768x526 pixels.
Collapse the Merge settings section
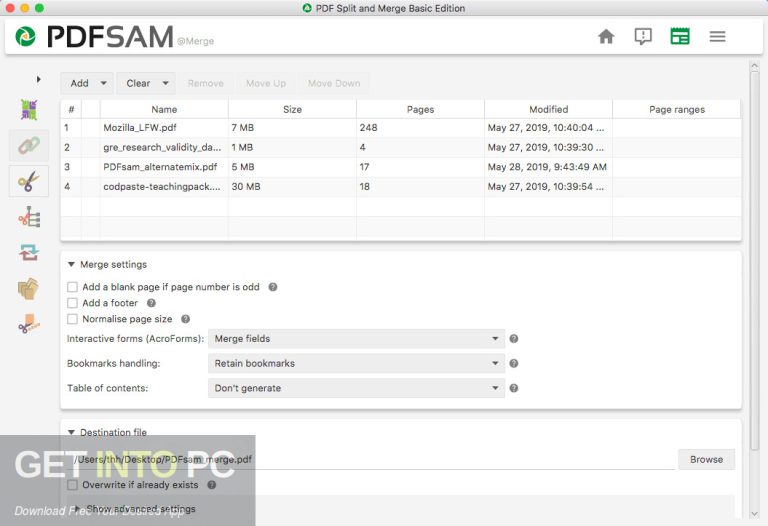coord(71,264)
